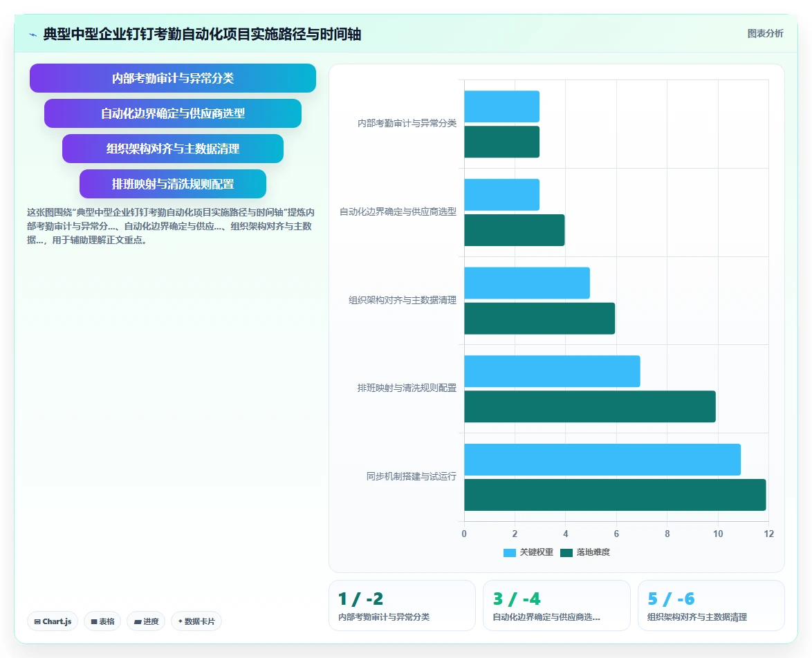The width and height of the screenshot is (812, 658).
Task: Click the green bar for 排班映射与清洗规则配置
Action: click(x=590, y=406)
